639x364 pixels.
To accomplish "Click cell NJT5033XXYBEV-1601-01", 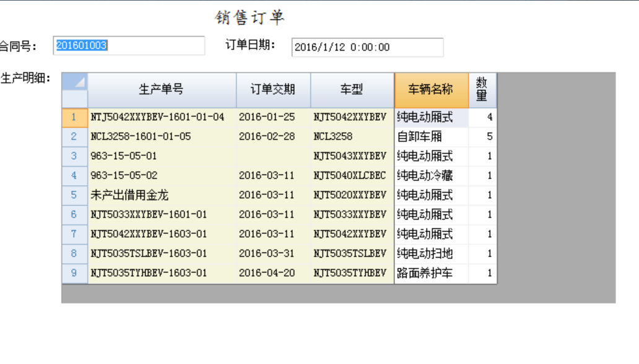I will pos(162,215).
